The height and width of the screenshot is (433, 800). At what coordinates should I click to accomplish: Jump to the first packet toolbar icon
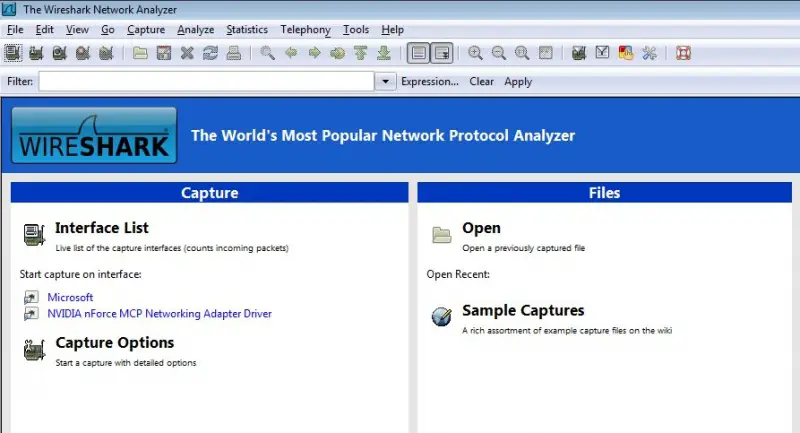pyautogui.click(x=361, y=53)
